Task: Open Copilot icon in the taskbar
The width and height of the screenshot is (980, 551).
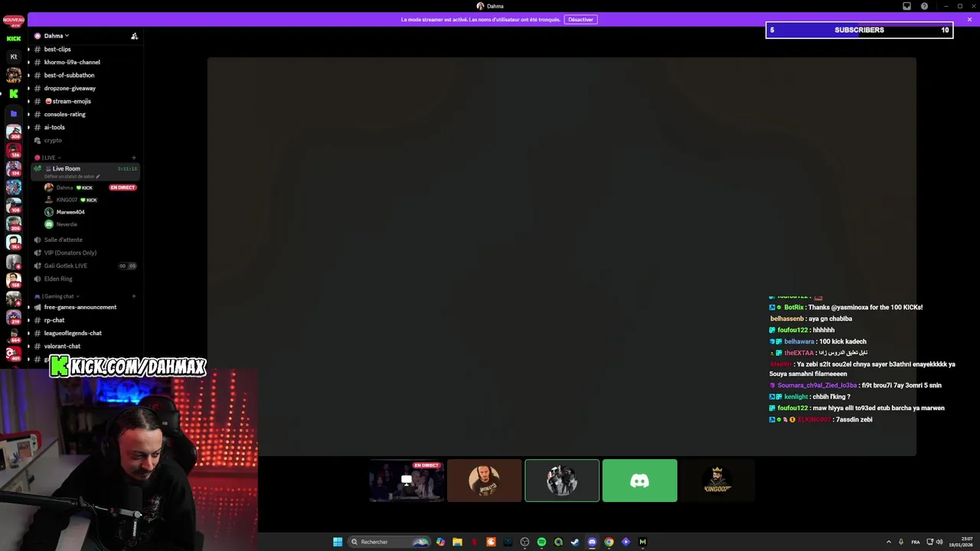Action: (440, 542)
